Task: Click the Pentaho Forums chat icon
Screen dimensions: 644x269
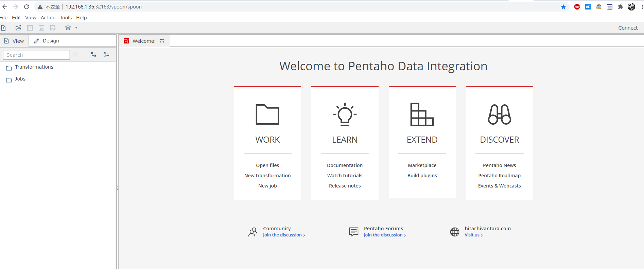Action: (x=354, y=232)
